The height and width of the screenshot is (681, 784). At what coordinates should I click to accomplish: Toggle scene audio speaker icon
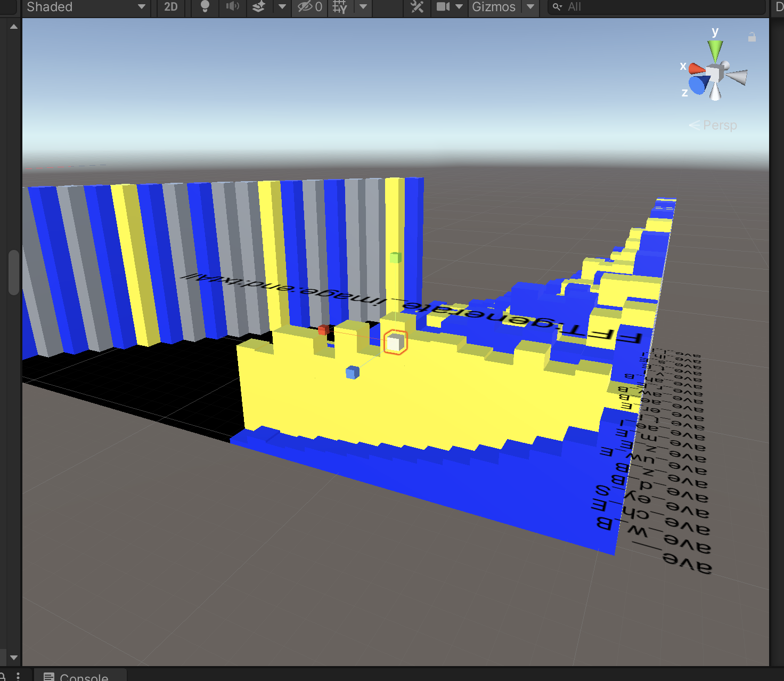point(232,7)
